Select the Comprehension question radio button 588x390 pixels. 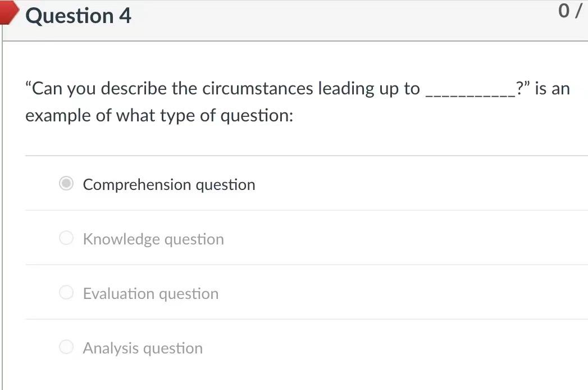coord(66,183)
